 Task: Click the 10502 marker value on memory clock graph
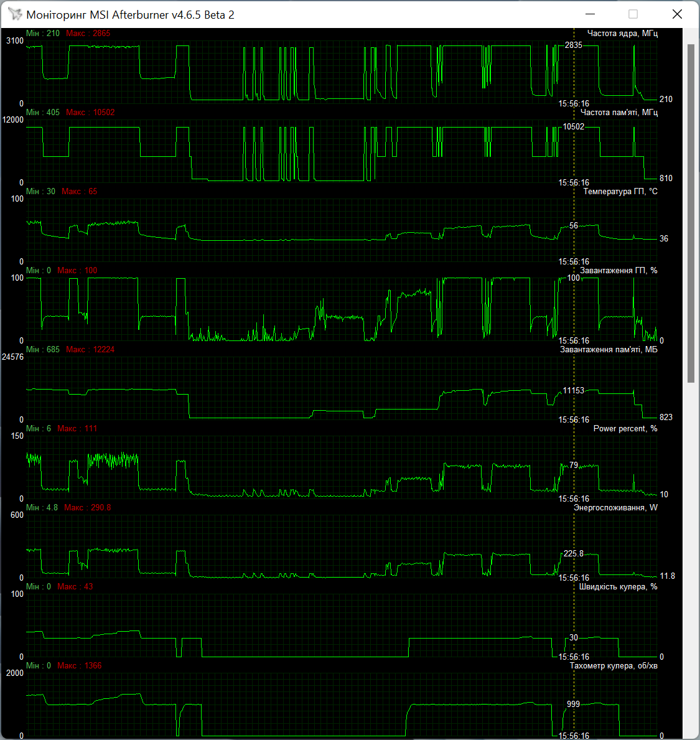[x=574, y=126]
